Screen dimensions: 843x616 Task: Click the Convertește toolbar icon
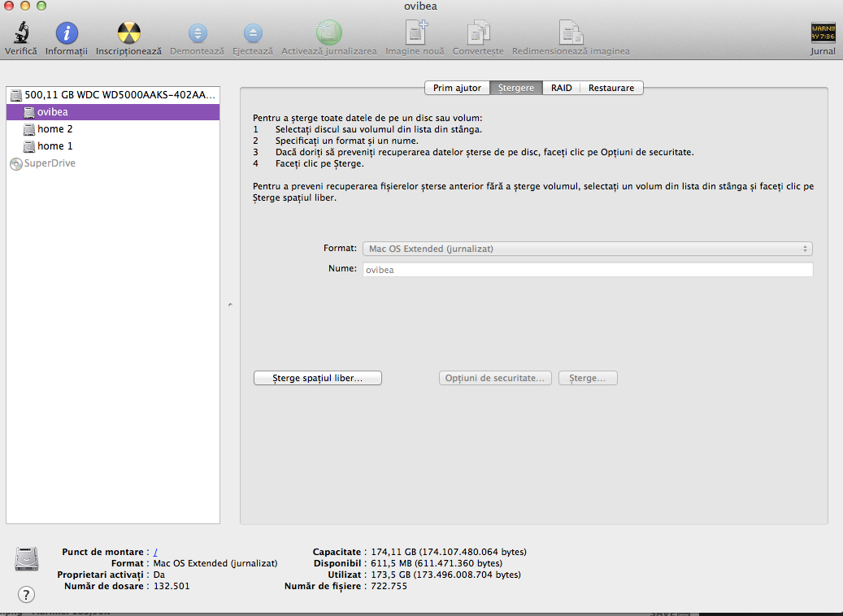(x=479, y=33)
